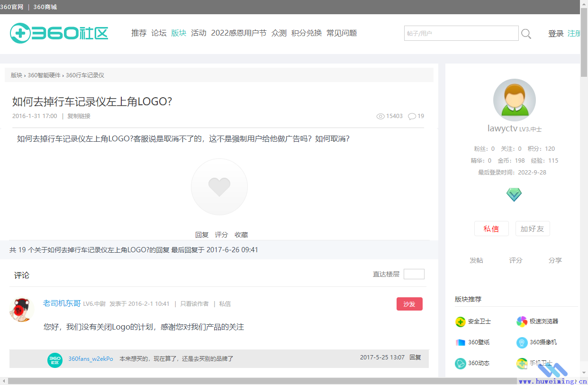Screen dimensions: 588x385
Task: Click the views eye icon showing 15403
Action: (x=380, y=116)
